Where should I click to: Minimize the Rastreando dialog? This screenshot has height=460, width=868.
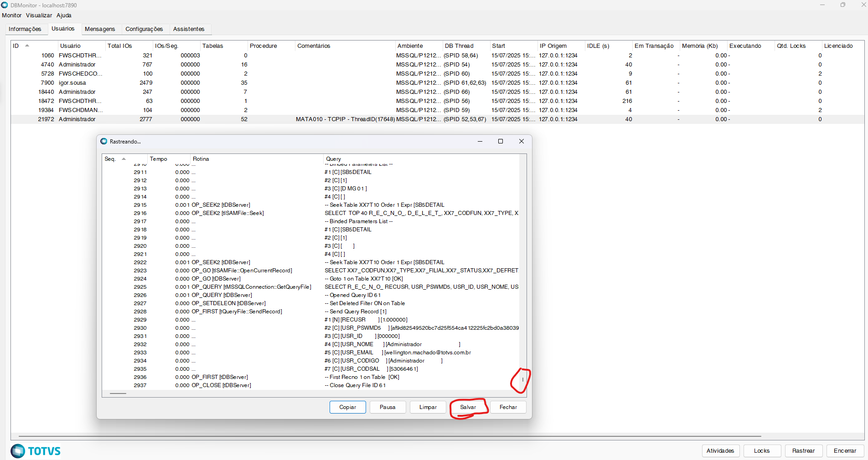480,142
